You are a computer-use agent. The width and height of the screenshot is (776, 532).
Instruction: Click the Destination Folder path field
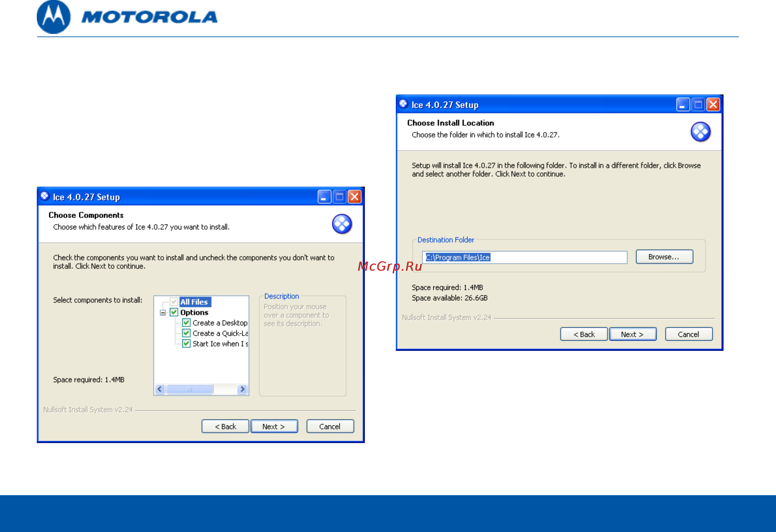click(525, 257)
